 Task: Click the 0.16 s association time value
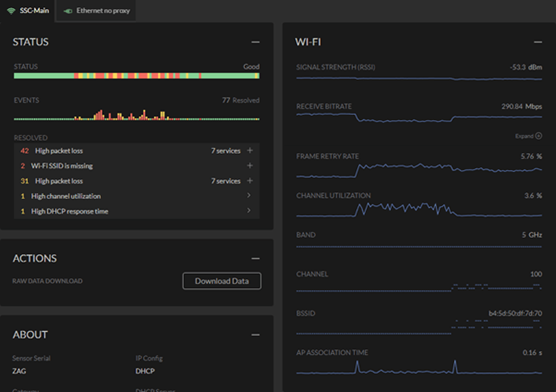point(532,353)
